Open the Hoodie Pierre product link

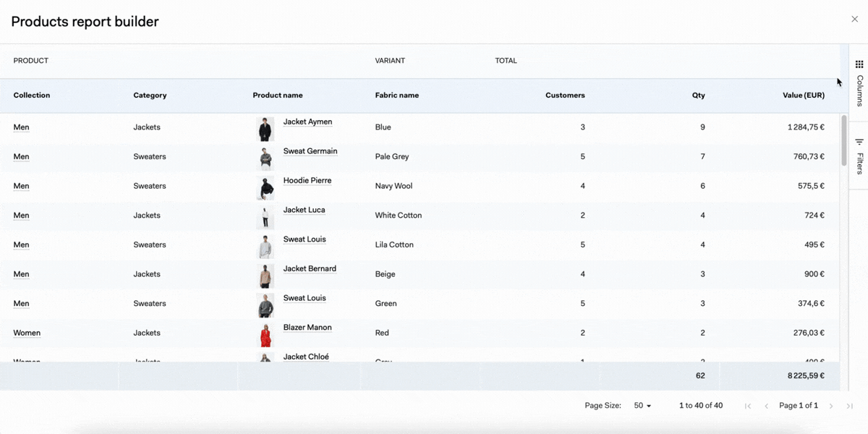pyautogui.click(x=307, y=181)
